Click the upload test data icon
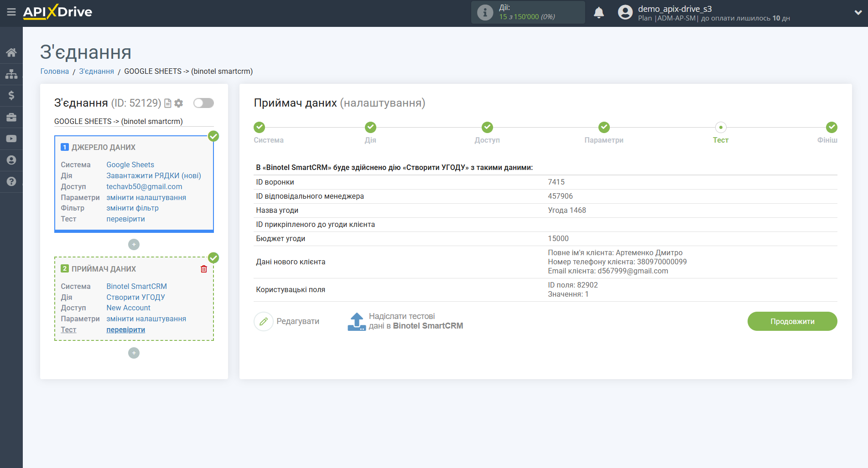 coord(357,321)
